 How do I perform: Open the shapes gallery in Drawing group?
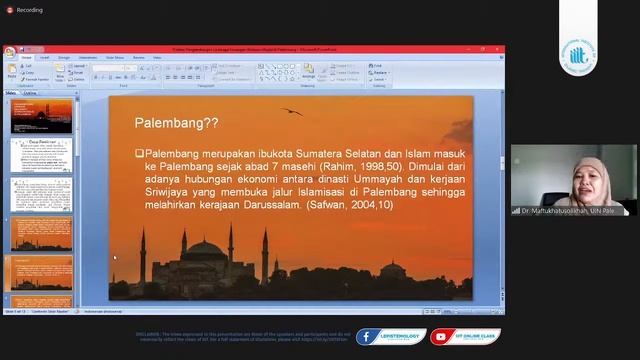point(278,73)
